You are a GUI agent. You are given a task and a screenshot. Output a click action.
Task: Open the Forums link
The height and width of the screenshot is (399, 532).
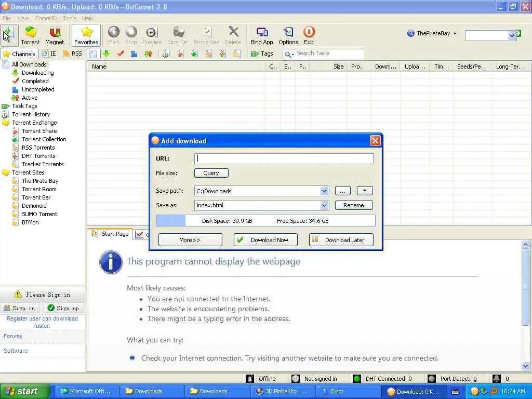click(x=12, y=336)
